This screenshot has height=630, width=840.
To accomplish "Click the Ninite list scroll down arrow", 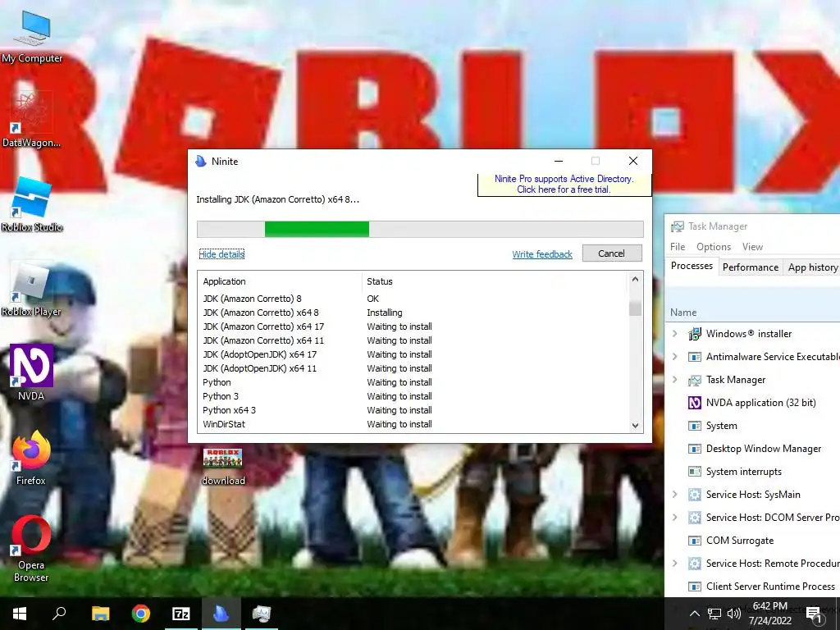I will (636, 426).
